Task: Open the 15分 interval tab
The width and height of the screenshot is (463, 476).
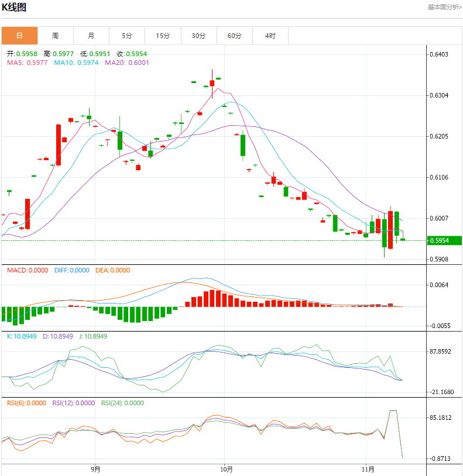Action: (163, 36)
